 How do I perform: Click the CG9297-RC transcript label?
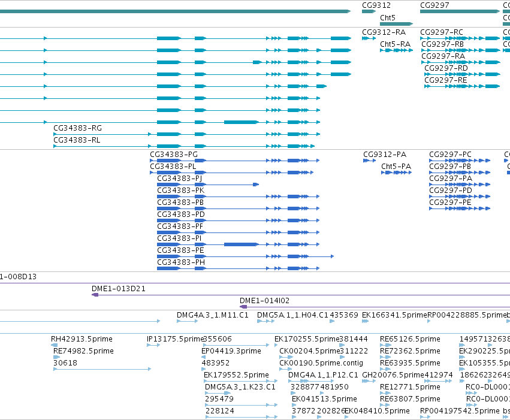[442, 32]
